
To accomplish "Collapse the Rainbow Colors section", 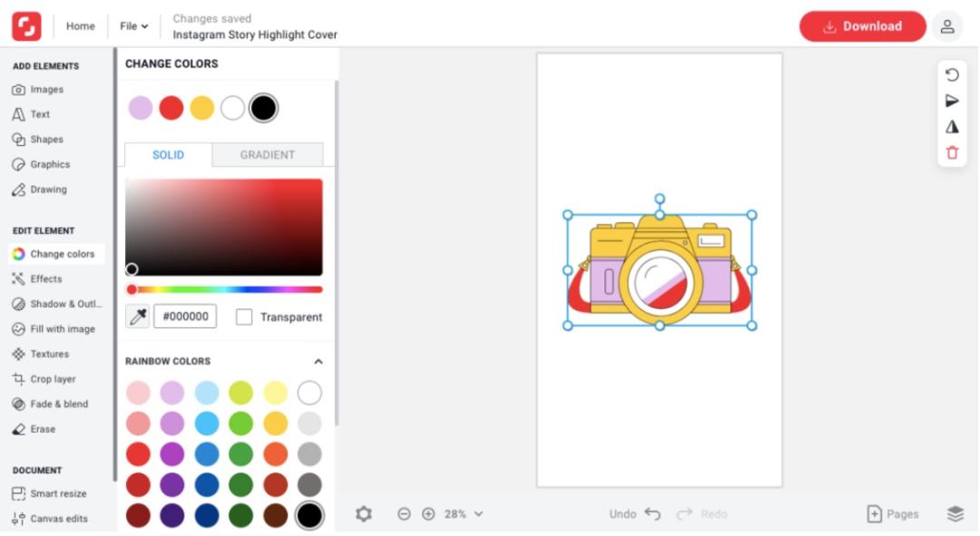I will tap(318, 362).
